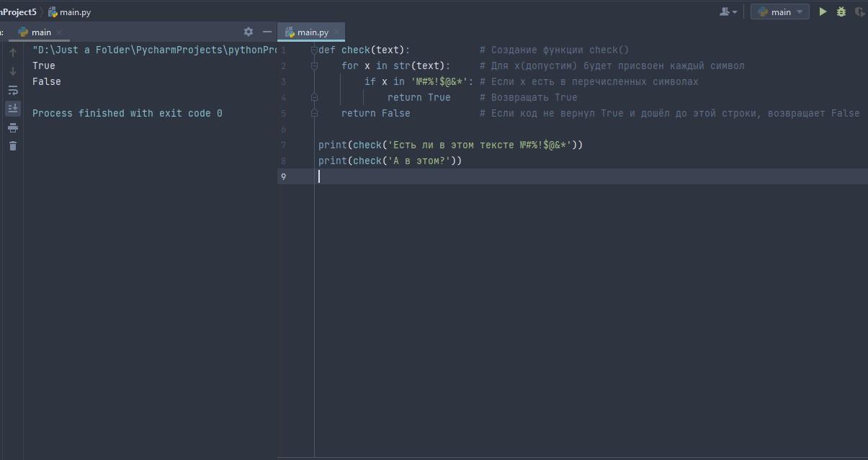Screen dimensions: 868x460
Task: Click the project name in the breadcrumb bar
Action: pos(18,12)
